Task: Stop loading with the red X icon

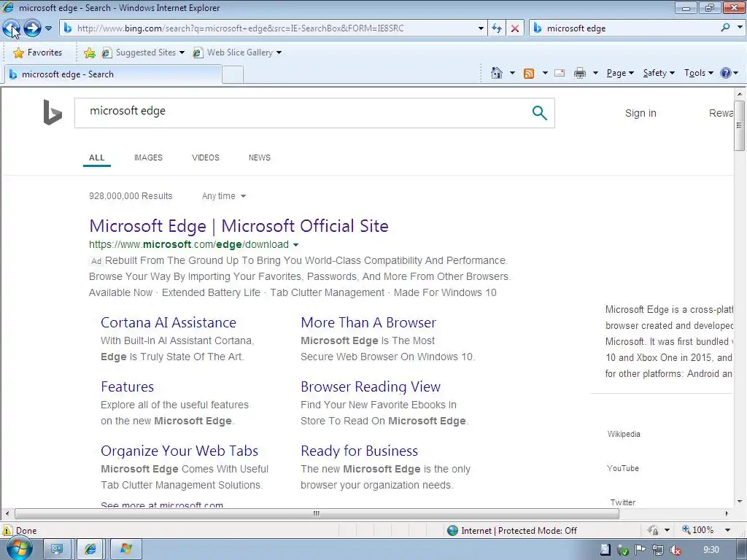Action: pyautogui.click(x=515, y=28)
